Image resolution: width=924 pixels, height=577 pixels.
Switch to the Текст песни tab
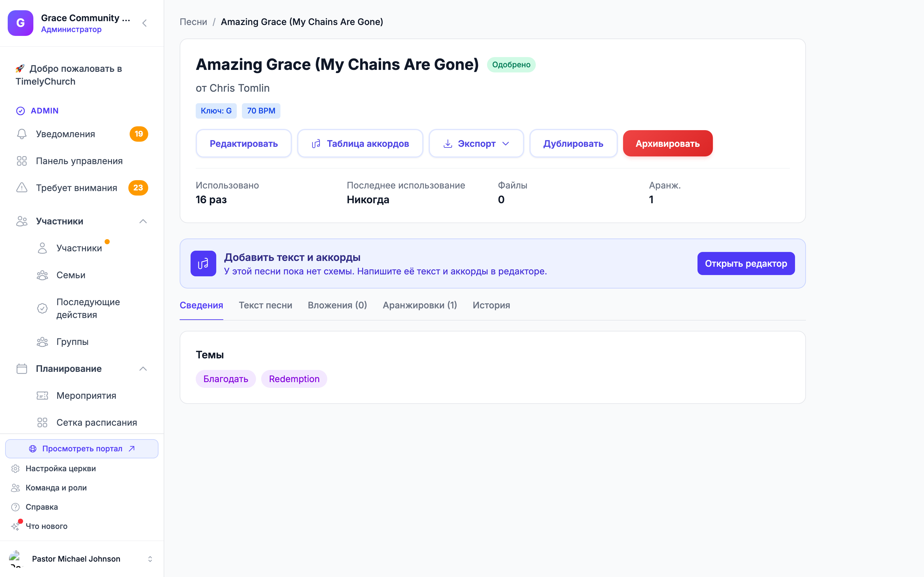(x=265, y=305)
